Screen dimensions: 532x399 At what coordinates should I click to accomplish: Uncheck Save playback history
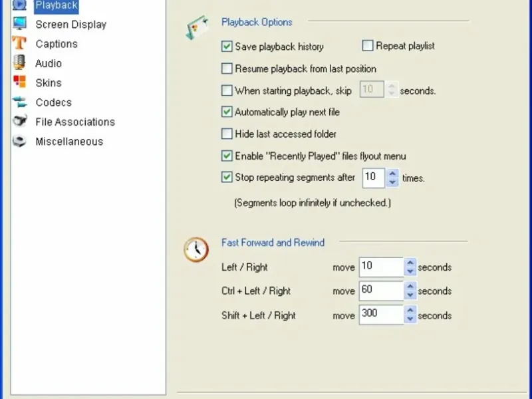pyautogui.click(x=227, y=46)
